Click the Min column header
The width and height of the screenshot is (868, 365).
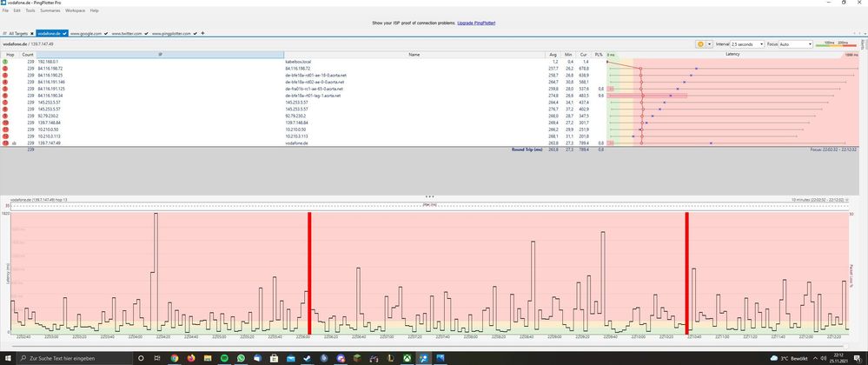(x=568, y=55)
